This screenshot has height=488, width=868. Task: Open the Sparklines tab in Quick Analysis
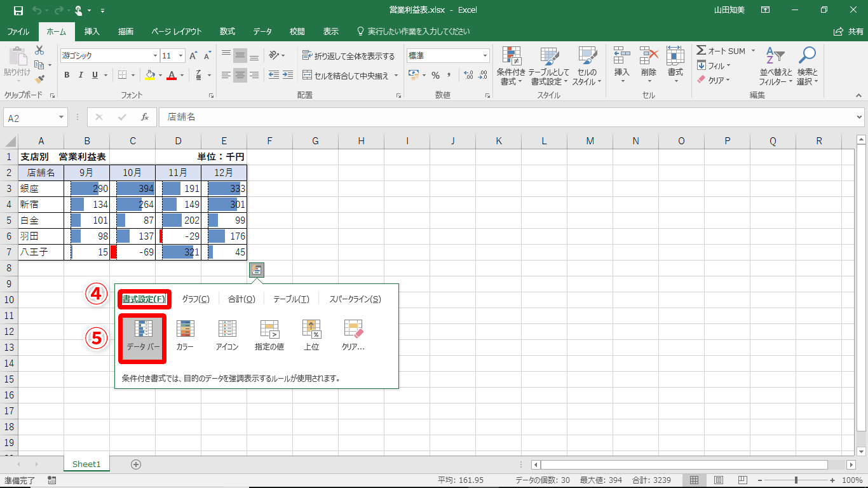355,299
